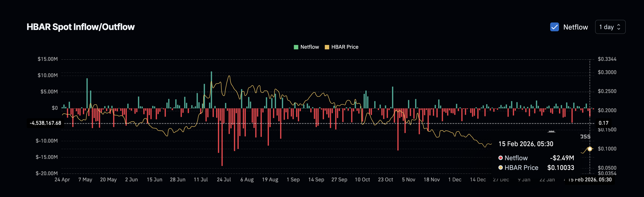
Task: Click the $-15.00M left axis label
Action: 46,157
